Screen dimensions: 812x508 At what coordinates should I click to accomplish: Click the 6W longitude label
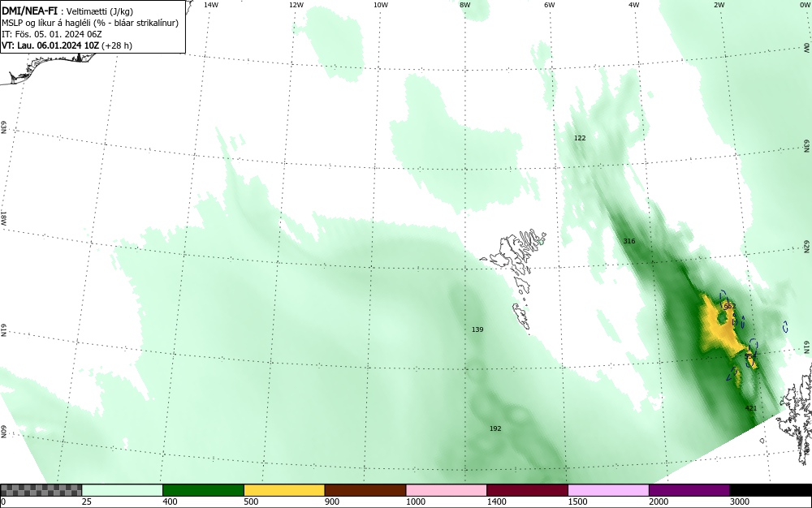click(550, 5)
